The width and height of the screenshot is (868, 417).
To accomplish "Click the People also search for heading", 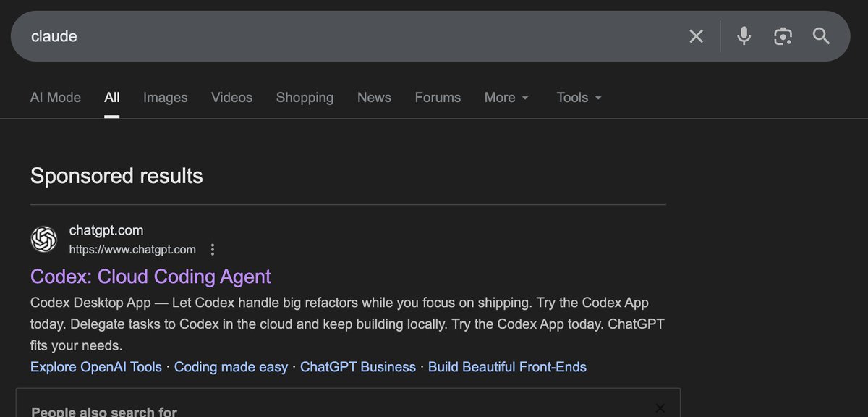I will (x=104, y=412).
